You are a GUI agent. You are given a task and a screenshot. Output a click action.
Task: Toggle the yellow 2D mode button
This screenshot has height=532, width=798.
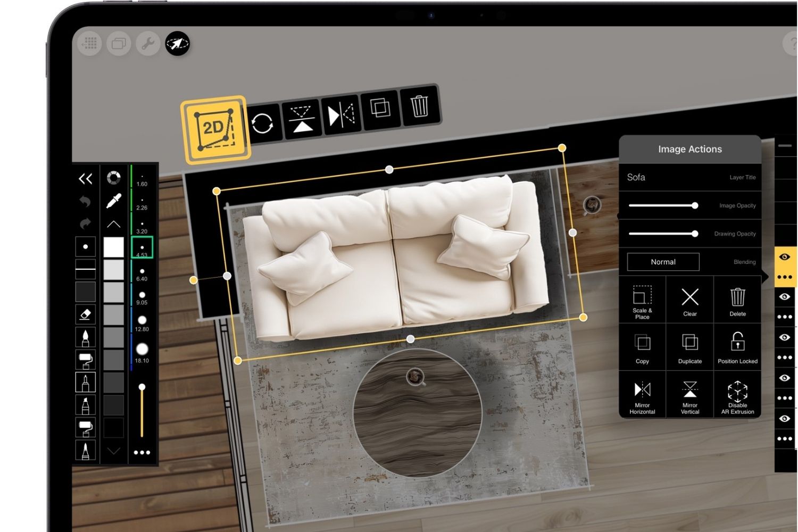click(215, 129)
